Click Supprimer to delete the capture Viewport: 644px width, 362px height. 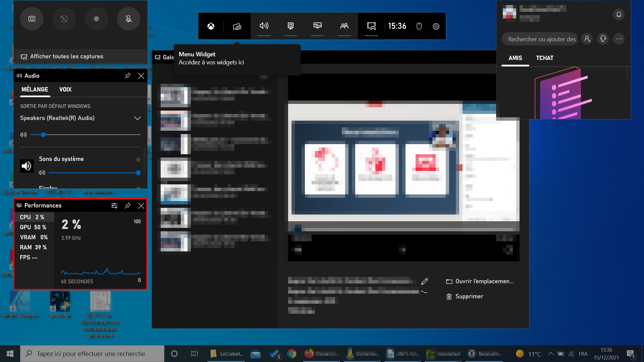[465, 296]
